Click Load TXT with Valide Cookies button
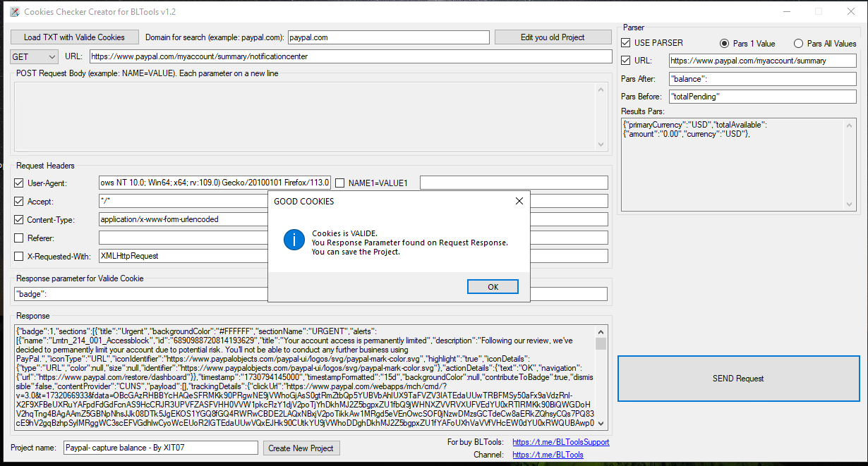 click(74, 37)
